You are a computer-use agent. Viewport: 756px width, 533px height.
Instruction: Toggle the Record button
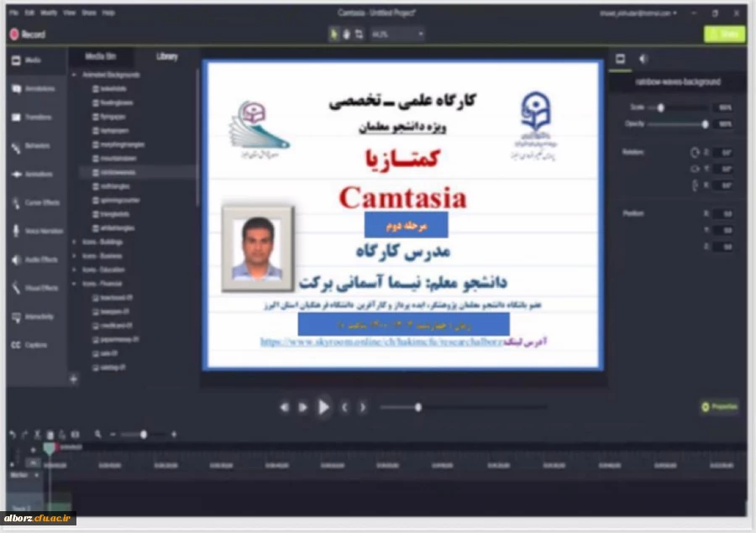pyautogui.click(x=23, y=34)
